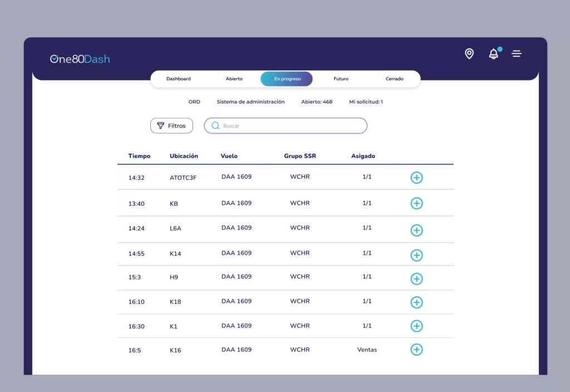Expand the 14:55 K14 row plus icon
The width and height of the screenshot is (570, 392).
tap(416, 255)
